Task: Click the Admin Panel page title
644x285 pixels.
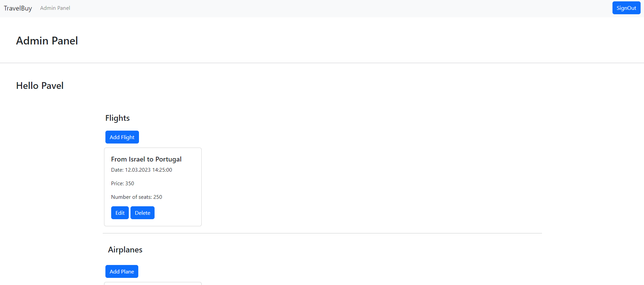Action: click(47, 41)
